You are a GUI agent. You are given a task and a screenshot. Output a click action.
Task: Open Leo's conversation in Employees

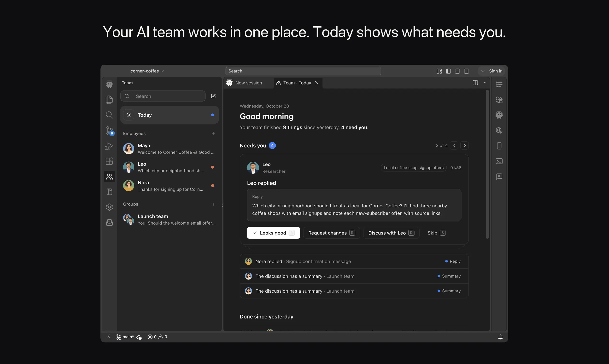coord(170,167)
